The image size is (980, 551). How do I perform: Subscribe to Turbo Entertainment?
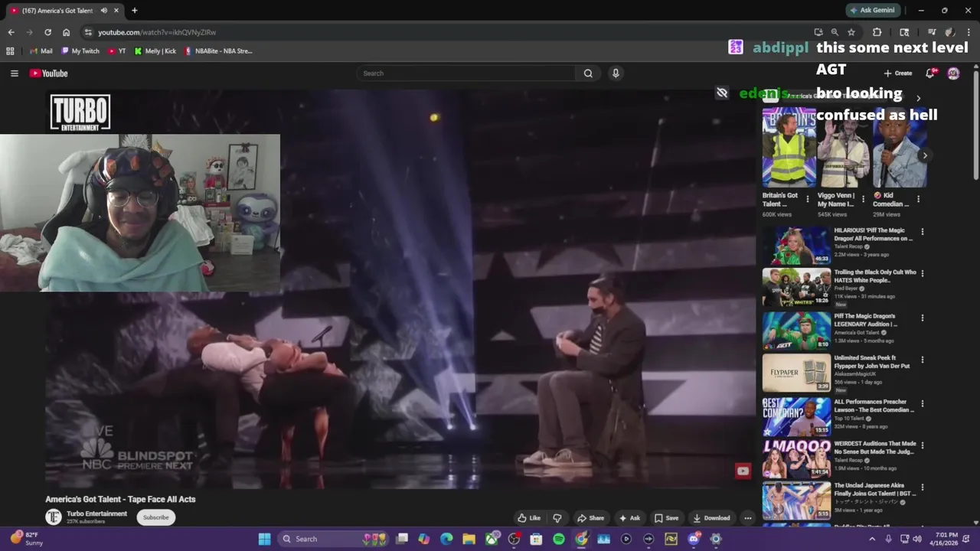[155, 517]
